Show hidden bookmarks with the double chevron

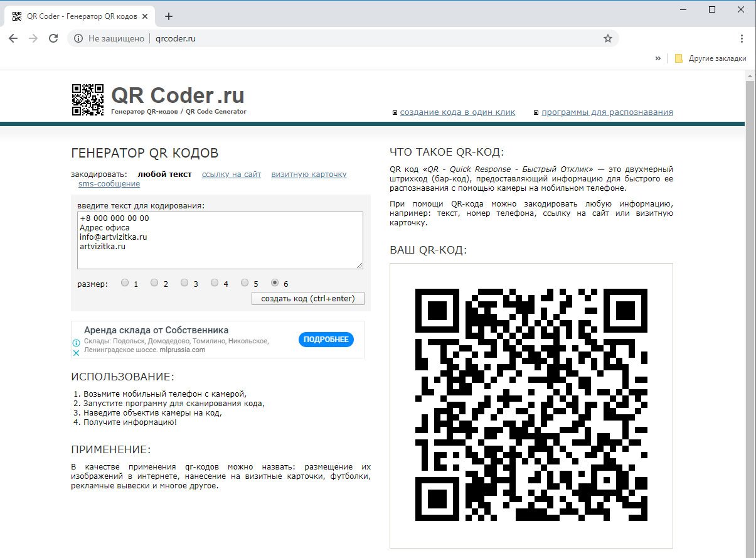tap(658, 58)
